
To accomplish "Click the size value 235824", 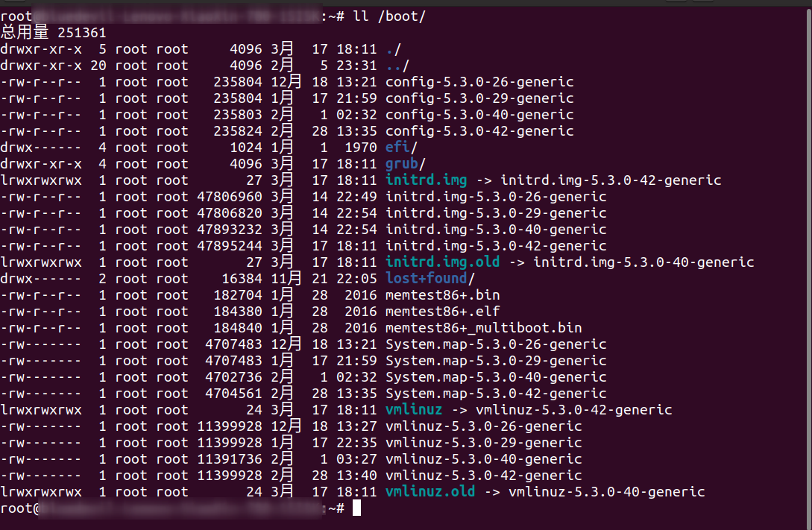I will [238, 131].
